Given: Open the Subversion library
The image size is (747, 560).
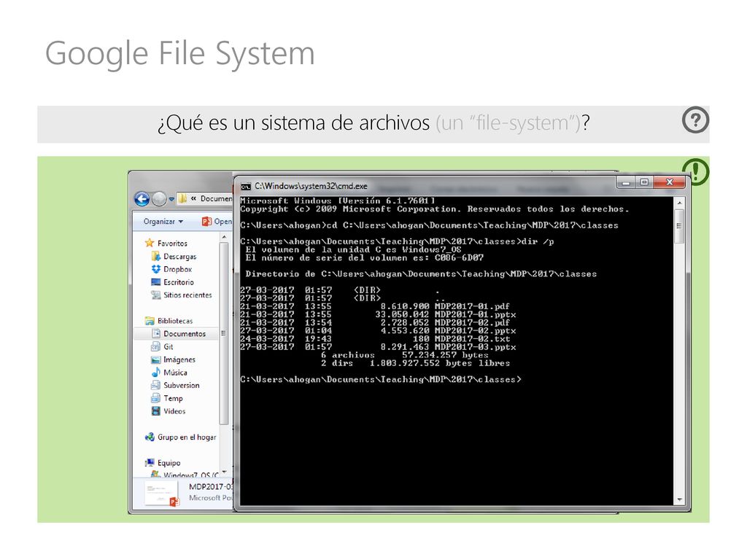Looking at the screenshot, I should (181, 385).
